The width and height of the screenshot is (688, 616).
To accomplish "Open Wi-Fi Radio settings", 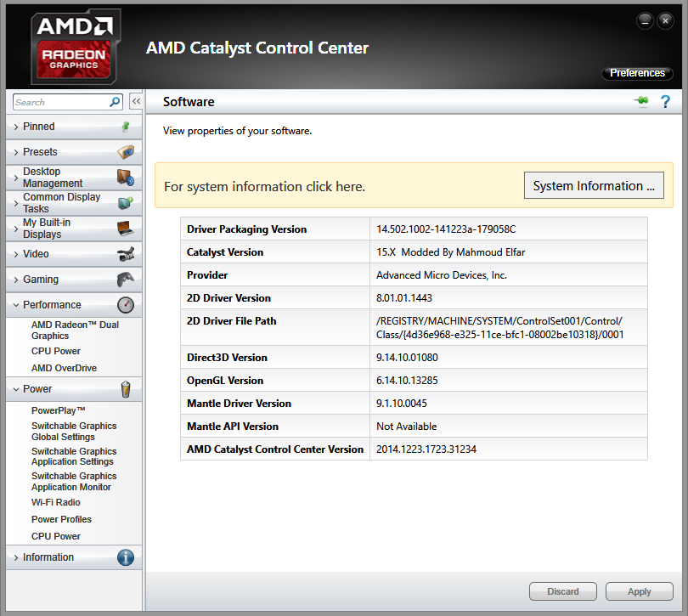I will pos(56,502).
